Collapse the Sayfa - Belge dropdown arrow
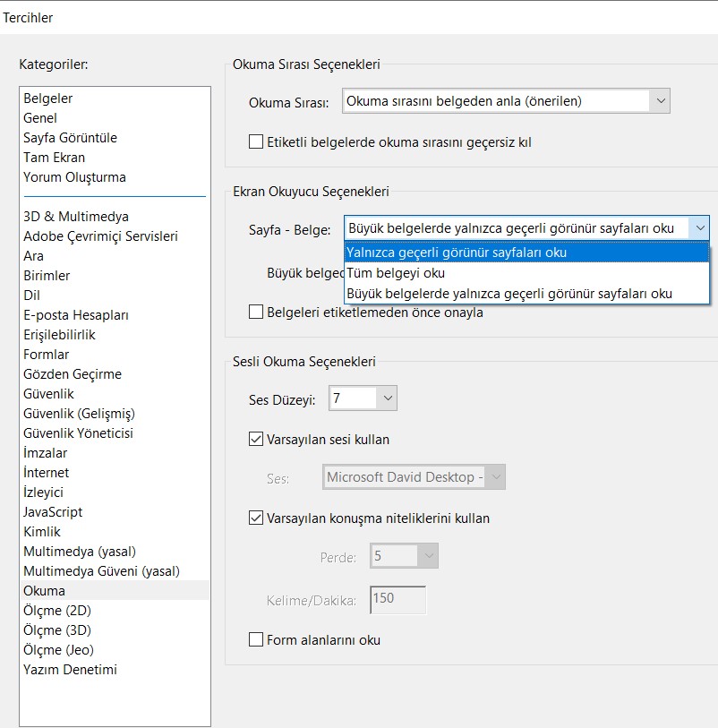The width and height of the screenshot is (718, 728). coord(698,228)
